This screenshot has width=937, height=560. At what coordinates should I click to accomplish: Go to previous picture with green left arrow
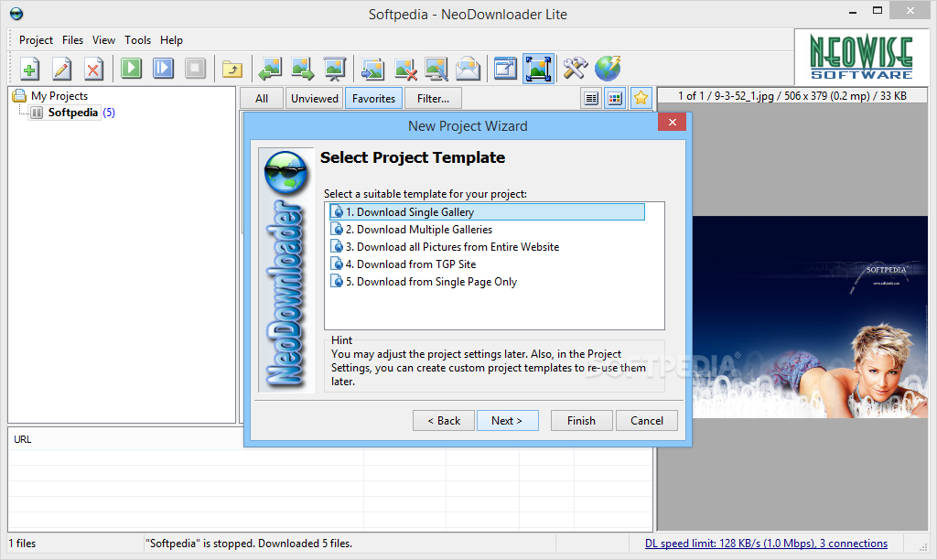[270, 68]
